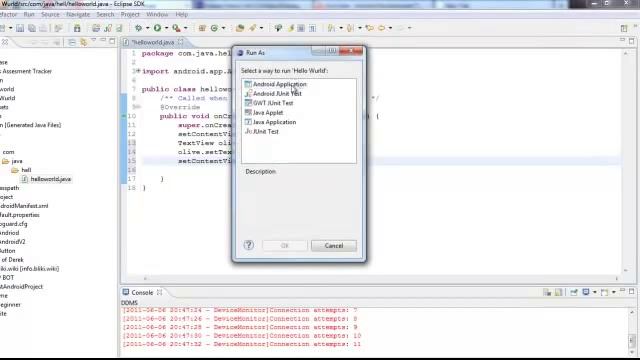Open the Navigate menu
The image size is (640, 360).
pos(78,14)
